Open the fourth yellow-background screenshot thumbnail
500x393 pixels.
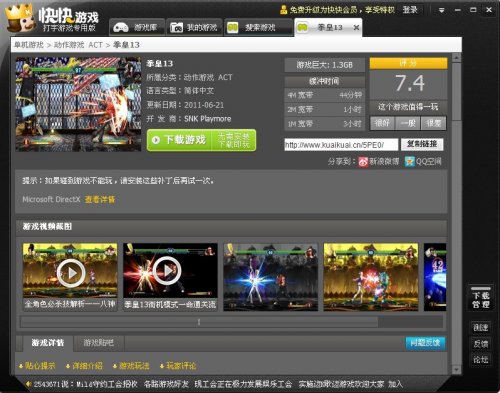pos(371,277)
